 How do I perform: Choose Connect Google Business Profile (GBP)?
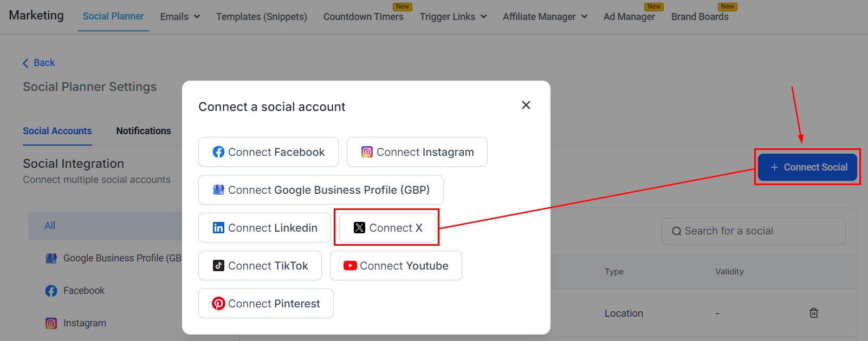point(321,190)
